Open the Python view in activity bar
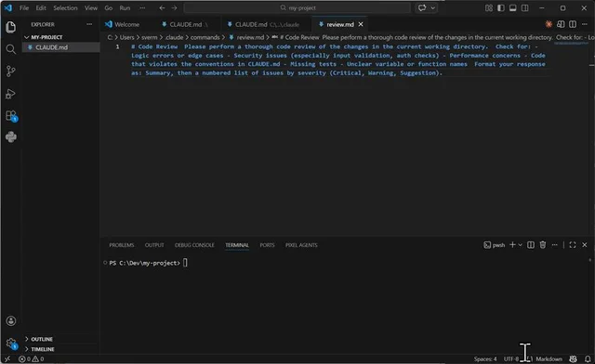The image size is (595, 364). tap(10, 136)
